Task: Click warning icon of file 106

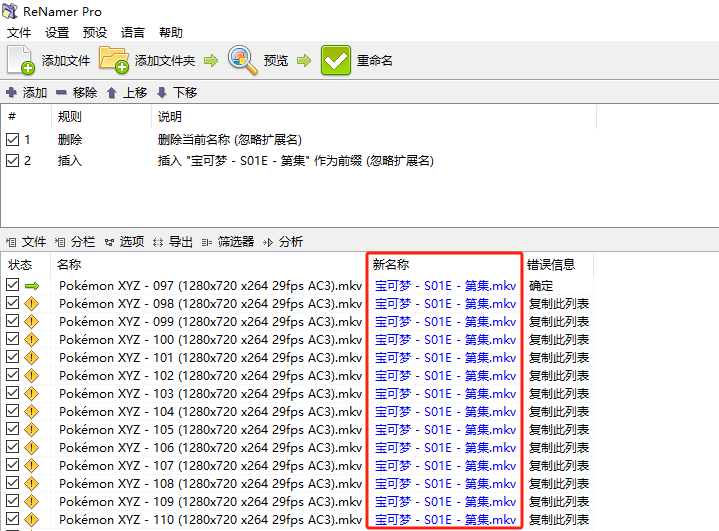Action: coord(31,448)
